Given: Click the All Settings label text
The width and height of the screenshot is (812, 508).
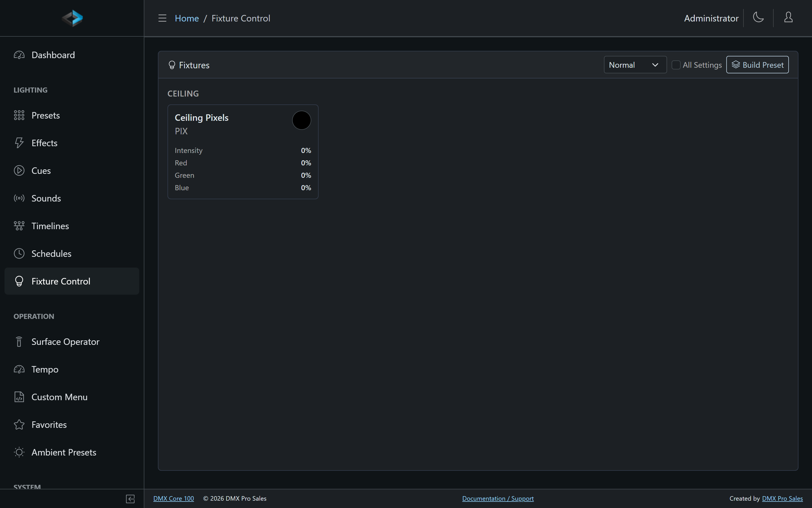Looking at the screenshot, I should tap(702, 65).
